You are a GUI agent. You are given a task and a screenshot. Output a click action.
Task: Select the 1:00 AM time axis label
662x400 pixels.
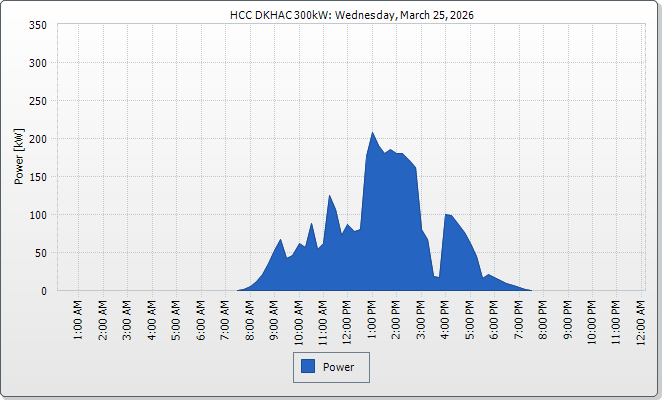click(x=79, y=318)
